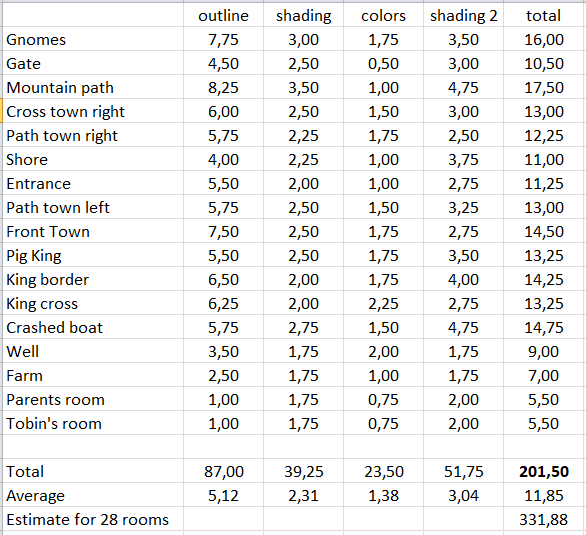Click shading column total 39,25
Screen dimensions: 586x535
pos(303,471)
